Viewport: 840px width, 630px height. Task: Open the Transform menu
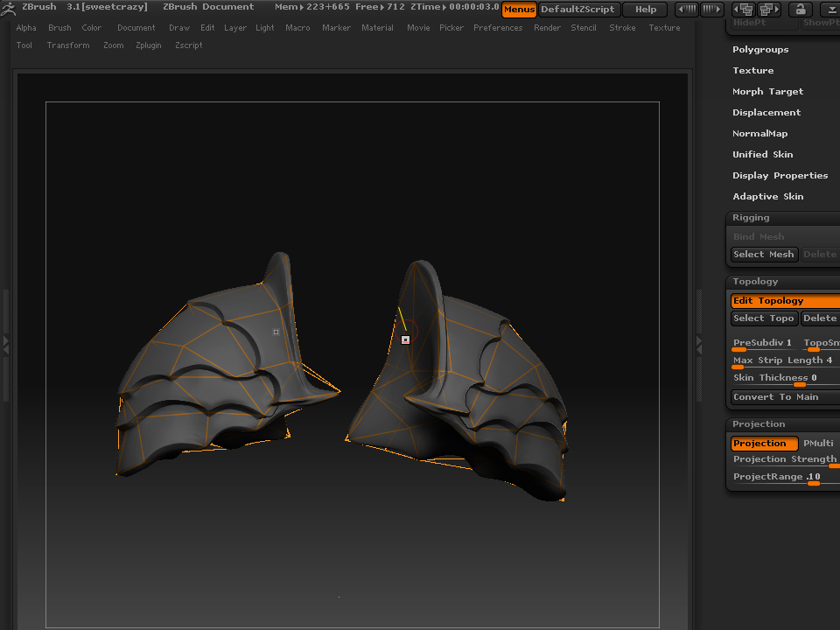click(x=68, y=45)
